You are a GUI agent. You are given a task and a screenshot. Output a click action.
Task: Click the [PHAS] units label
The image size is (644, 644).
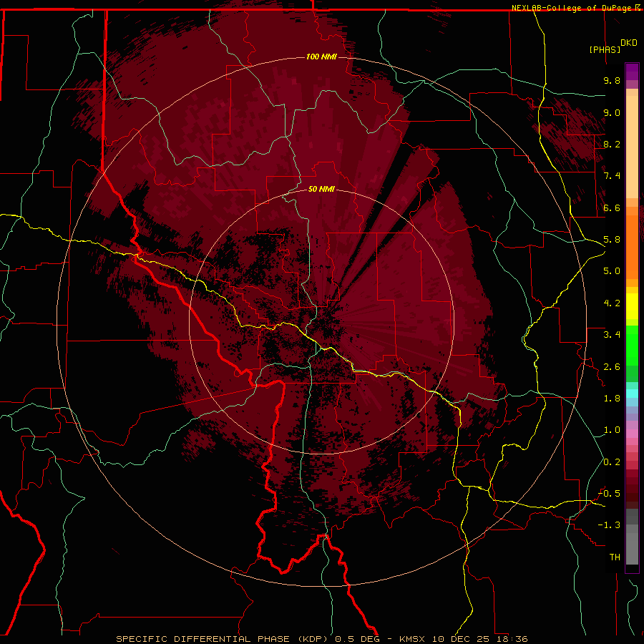point(605,49)
